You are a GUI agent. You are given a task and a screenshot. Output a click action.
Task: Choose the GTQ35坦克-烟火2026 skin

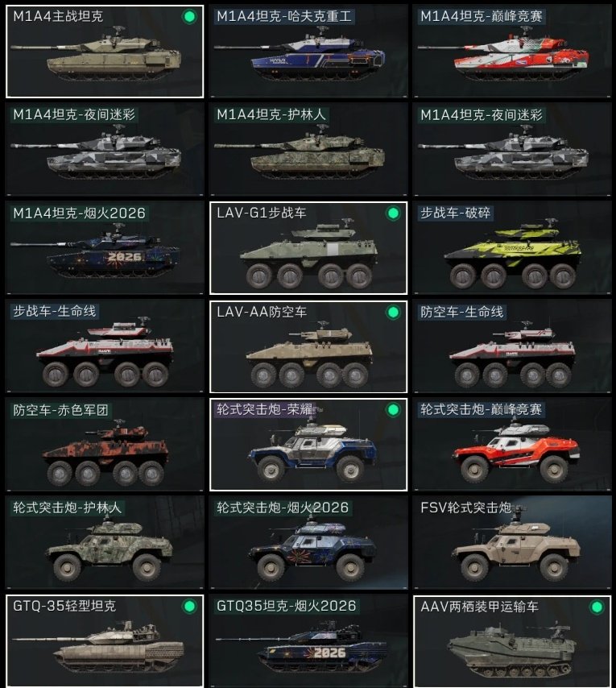click(308, 641)
